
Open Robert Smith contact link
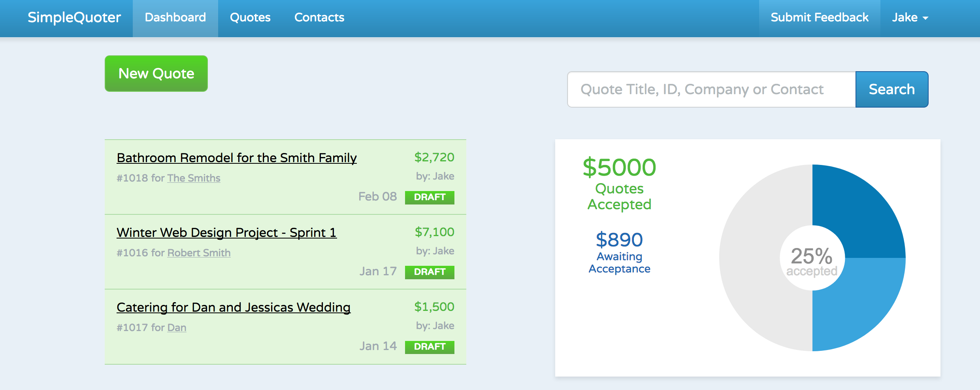pyautogui.click(x=199, y=253)
